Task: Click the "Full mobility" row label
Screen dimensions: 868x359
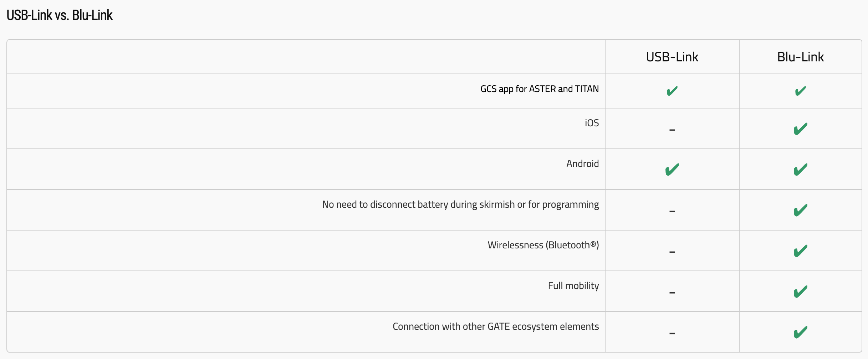Action: pyautogui.click(x=573, y=286)
